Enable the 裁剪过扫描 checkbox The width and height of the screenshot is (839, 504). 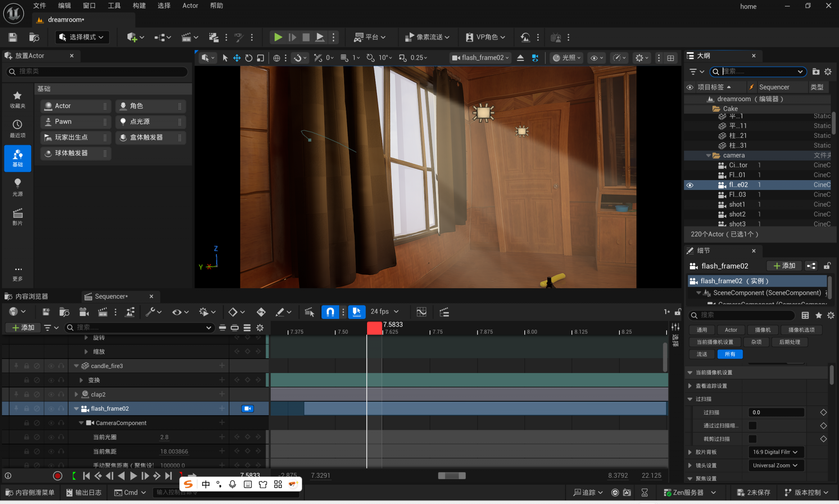752,438
